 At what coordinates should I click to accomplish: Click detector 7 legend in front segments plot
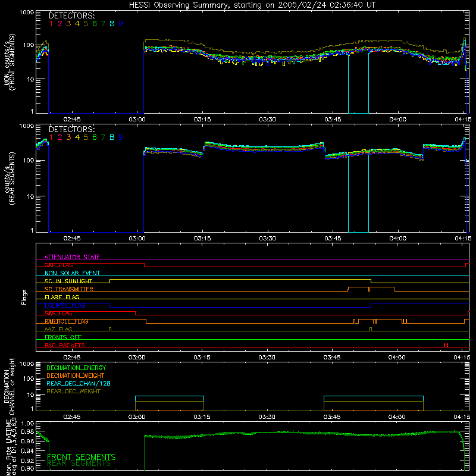tap(103, 24)
